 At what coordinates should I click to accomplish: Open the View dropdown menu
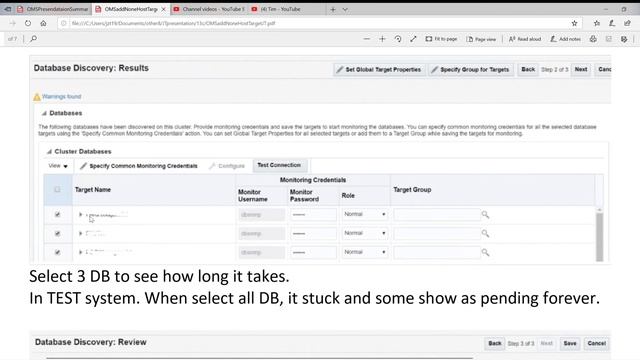click(x=58, y=166)
